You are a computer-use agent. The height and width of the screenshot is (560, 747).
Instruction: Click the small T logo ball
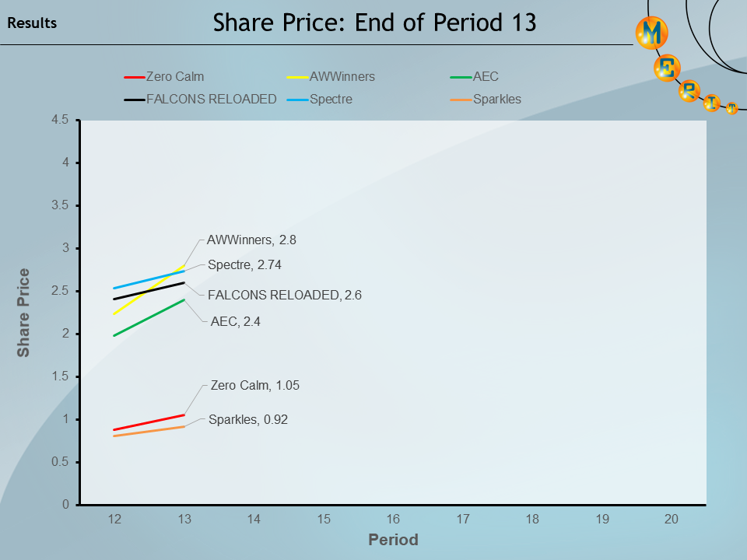(x=731, y=109)
